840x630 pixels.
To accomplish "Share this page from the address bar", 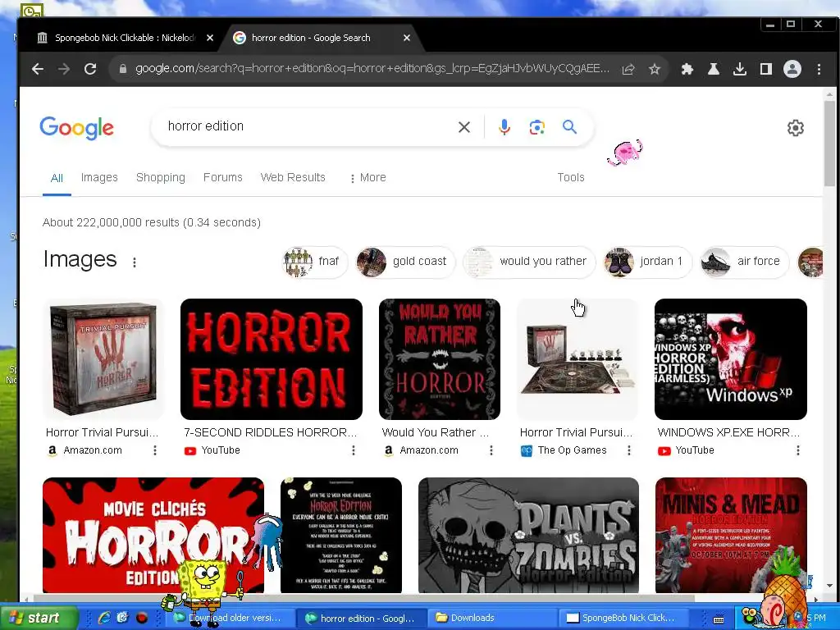I will [x=628, y=69].
